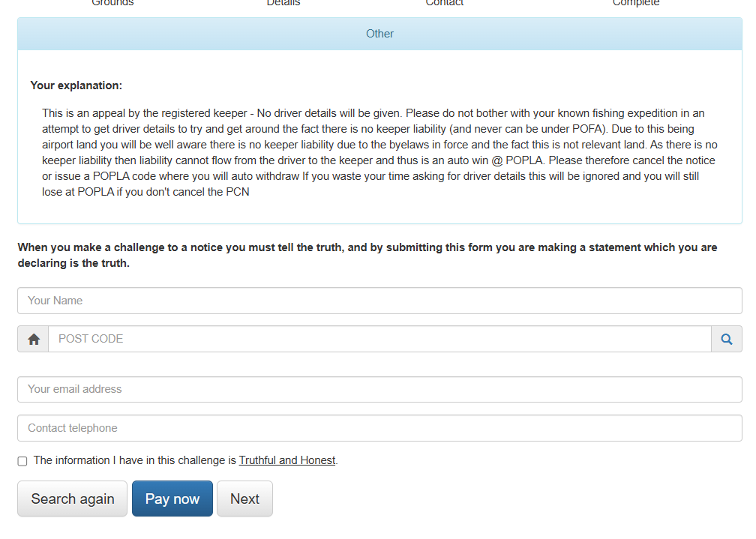Image resolution: width=756 pixels, height=539 pixels.
Task: Click the Other panel header
Action: [379, 34]
